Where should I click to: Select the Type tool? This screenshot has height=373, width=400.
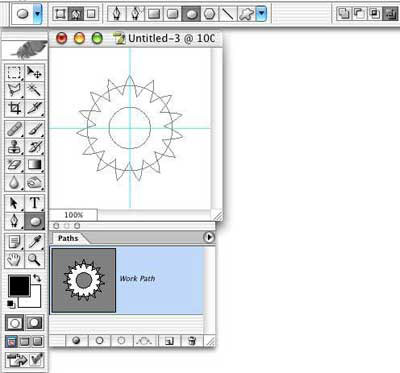pyautogui.click(x=35, y=203)
